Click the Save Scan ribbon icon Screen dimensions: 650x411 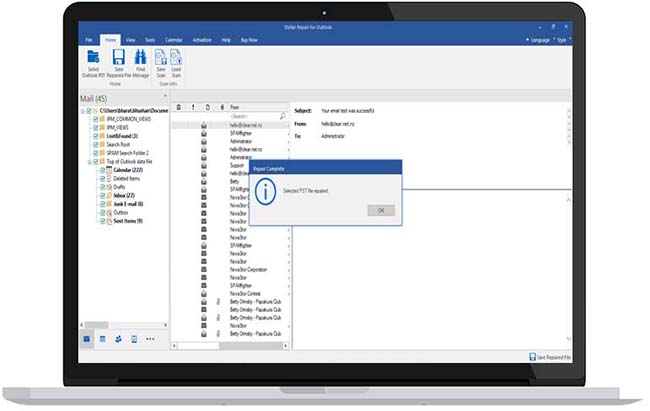[160, 57]
